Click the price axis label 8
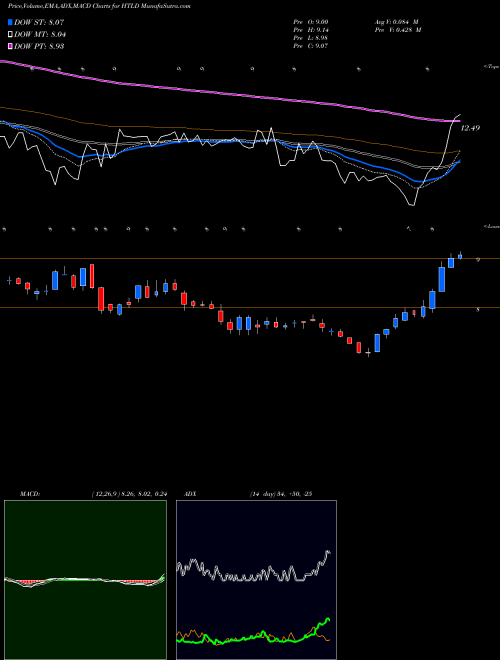500x660 pixels. tap(478, 310)
